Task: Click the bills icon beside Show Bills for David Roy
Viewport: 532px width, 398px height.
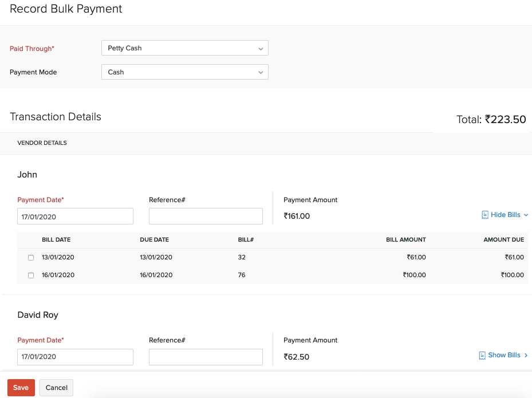Action: [483, 355]
